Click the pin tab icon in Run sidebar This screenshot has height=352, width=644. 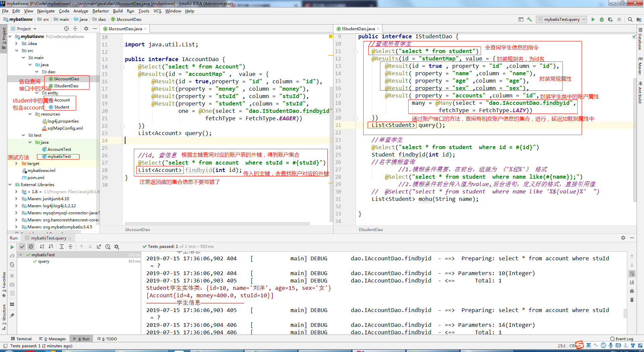point(12,315)
